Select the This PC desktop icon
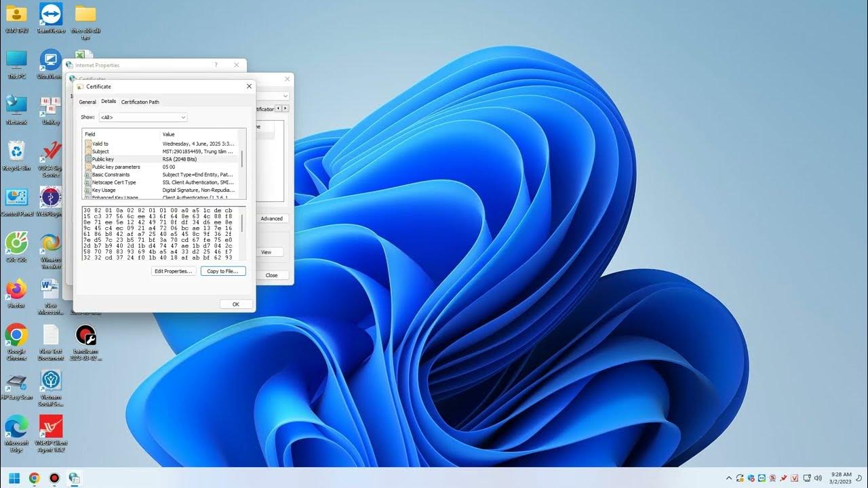This screenshot has height=488, width=868. pyautogui.click(x=16, y=64)
